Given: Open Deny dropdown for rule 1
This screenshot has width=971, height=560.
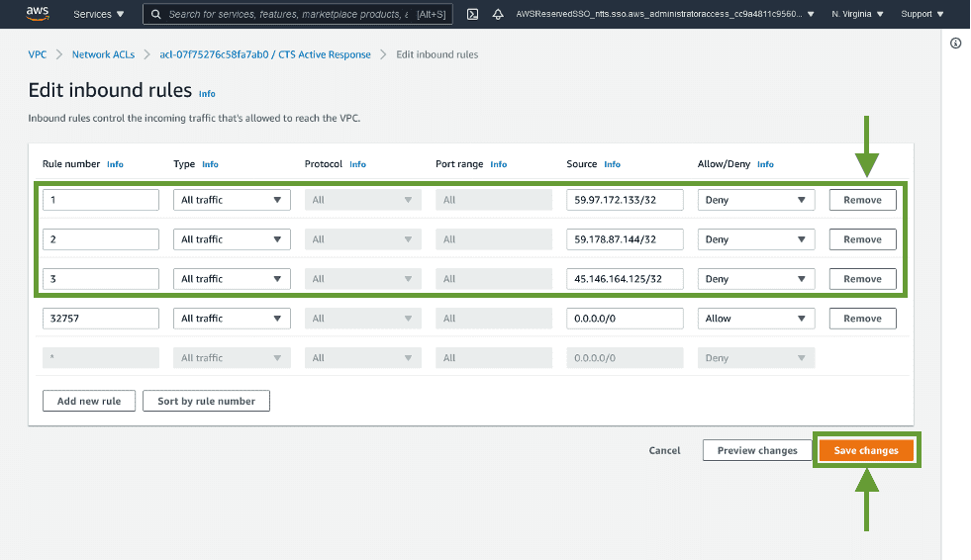Looking at the screenshot, I should (x=756, y=200).
